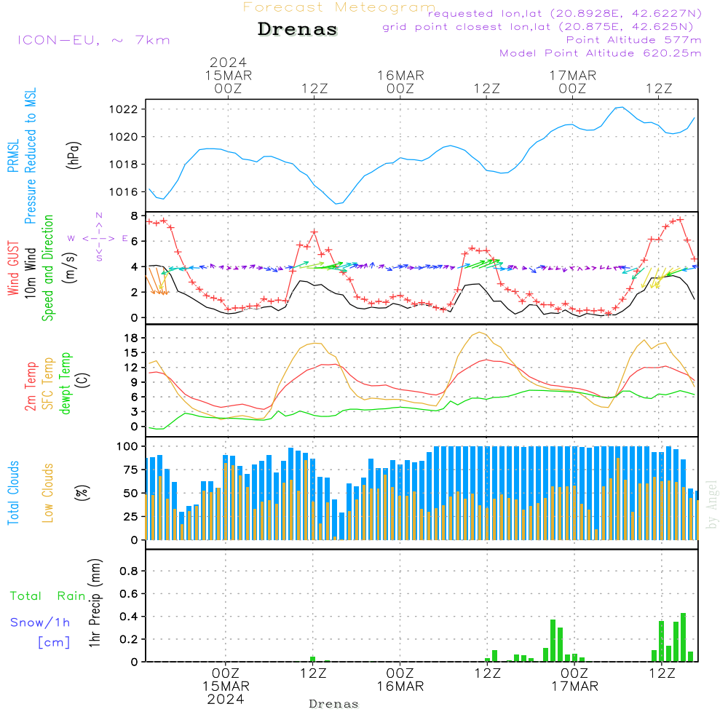
Task: Click the '(%)' cloud cover unit label
Action: (82, 493)
